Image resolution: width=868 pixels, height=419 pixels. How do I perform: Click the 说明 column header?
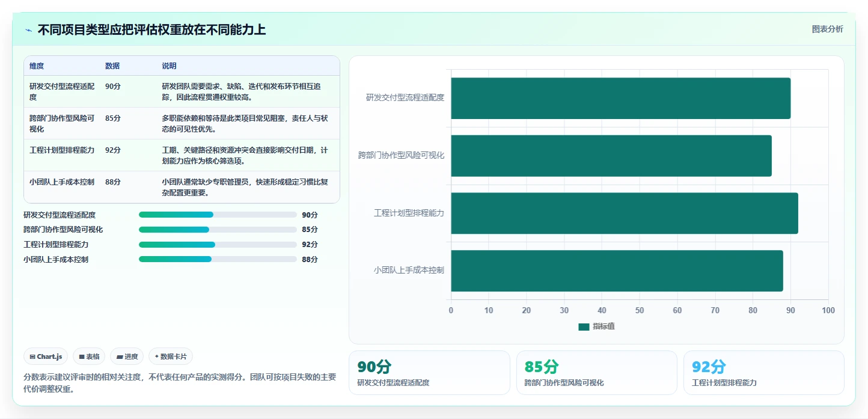(169, 66)
